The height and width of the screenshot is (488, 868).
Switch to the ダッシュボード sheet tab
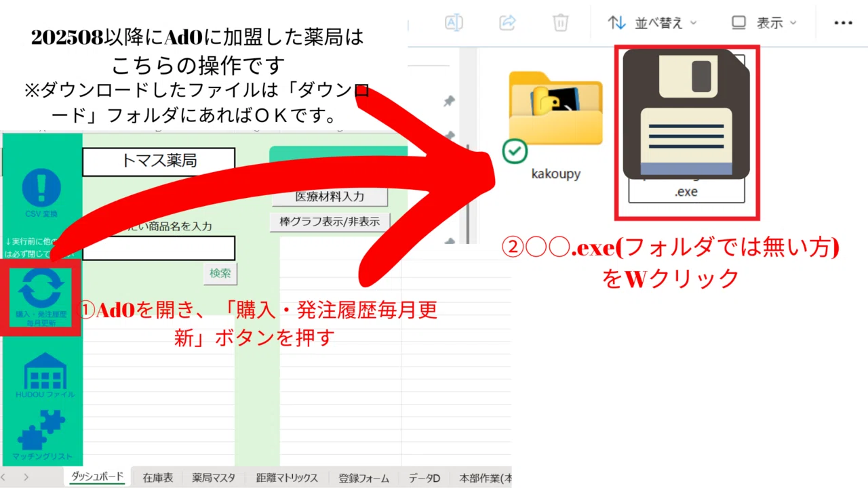[x=98, y=477]
